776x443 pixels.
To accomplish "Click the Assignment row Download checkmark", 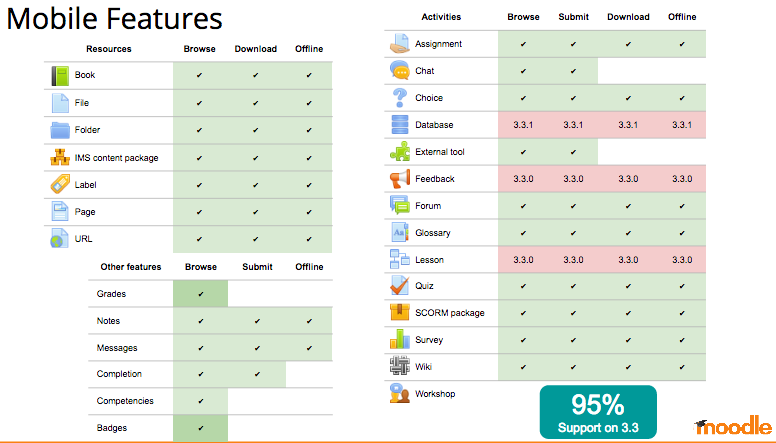I will pos(628,44).
